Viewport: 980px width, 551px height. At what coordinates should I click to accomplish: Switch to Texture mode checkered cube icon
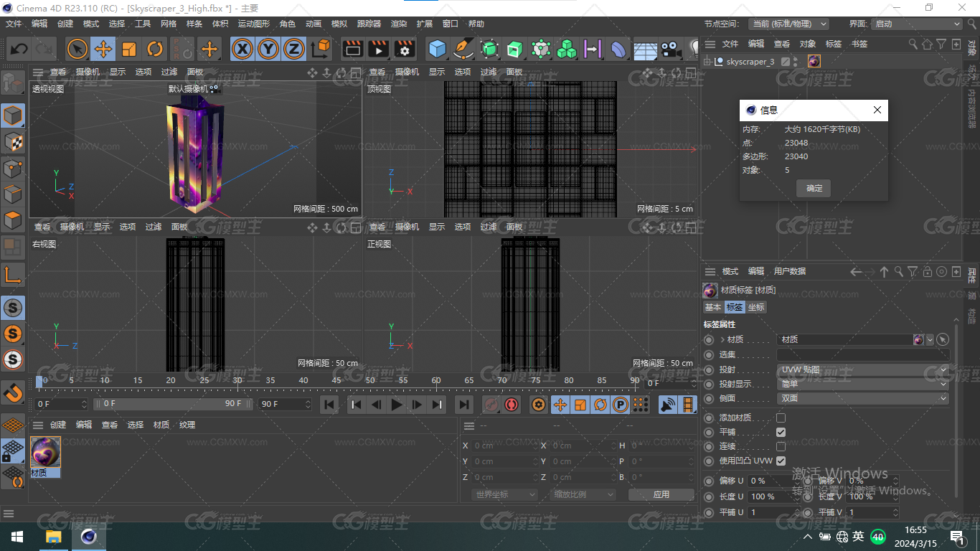pos(13,142)
